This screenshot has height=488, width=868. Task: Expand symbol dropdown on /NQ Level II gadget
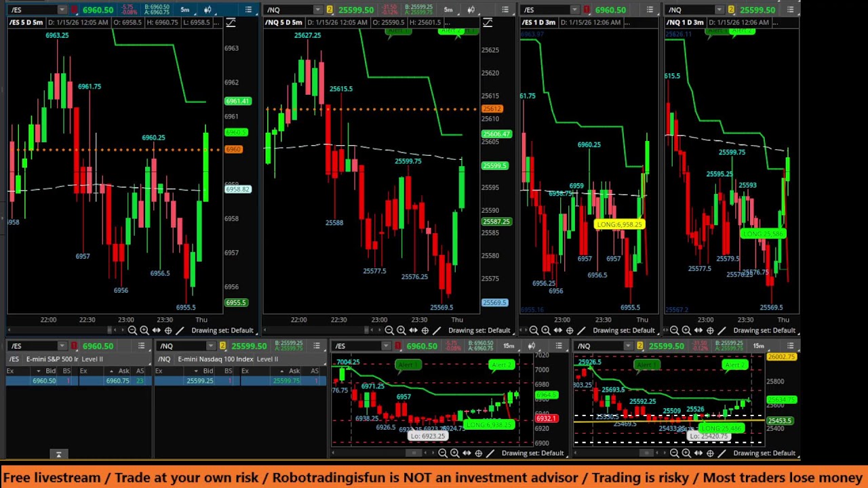coord(211,346)
